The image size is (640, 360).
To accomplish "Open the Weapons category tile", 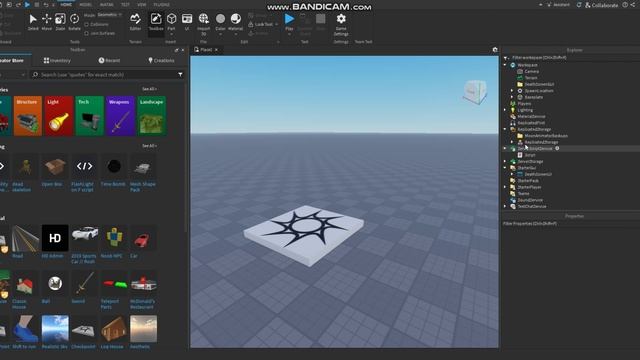I will point(120,116).
